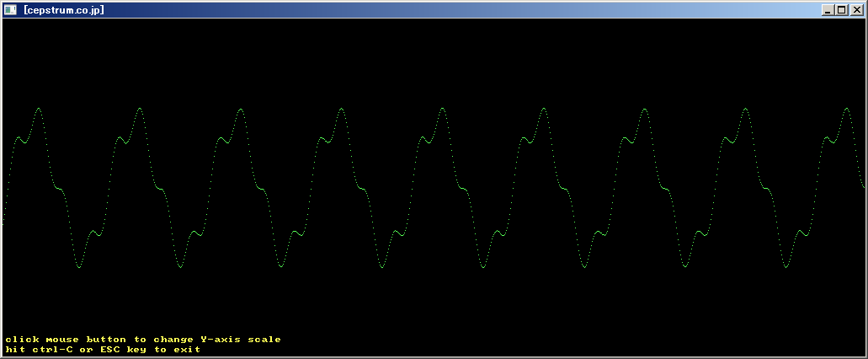Maximize the cepstrum.co.jp window
868x359 pixels.
842,9
